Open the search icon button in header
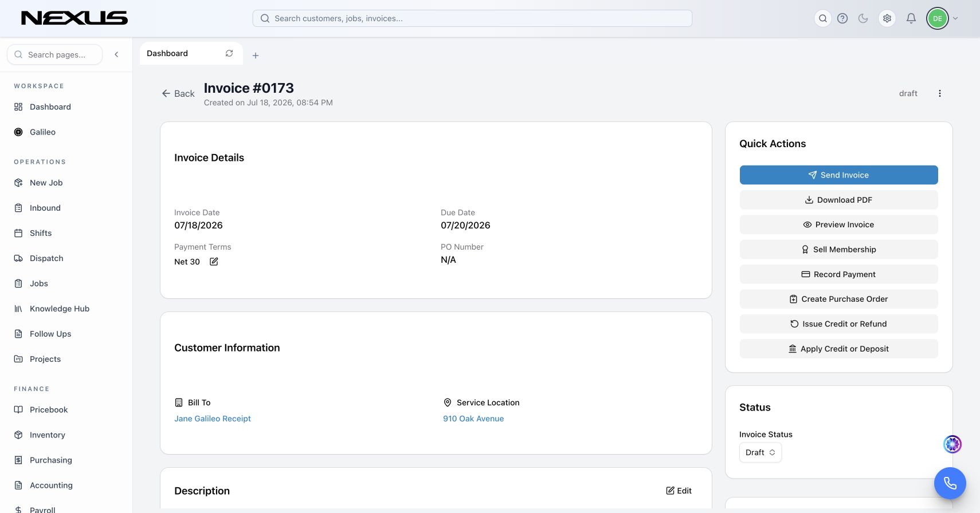The height and width of the screenshot is (513, 980). 823,18
